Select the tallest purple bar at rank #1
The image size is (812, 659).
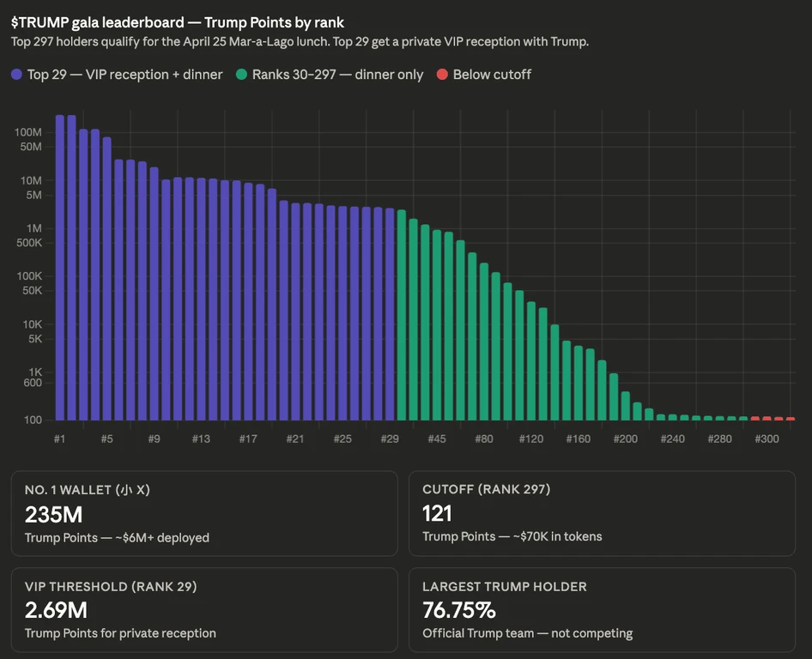[60, 268]
